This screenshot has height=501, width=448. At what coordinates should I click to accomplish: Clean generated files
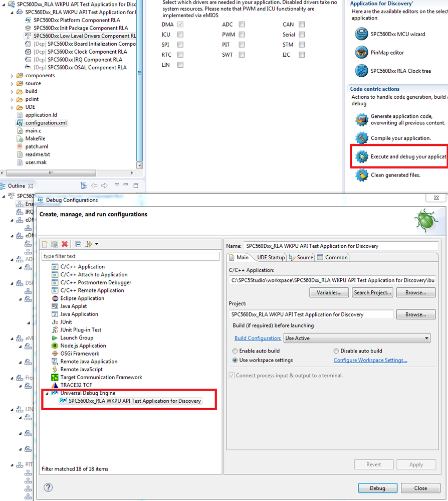click(x=387, y=175)
